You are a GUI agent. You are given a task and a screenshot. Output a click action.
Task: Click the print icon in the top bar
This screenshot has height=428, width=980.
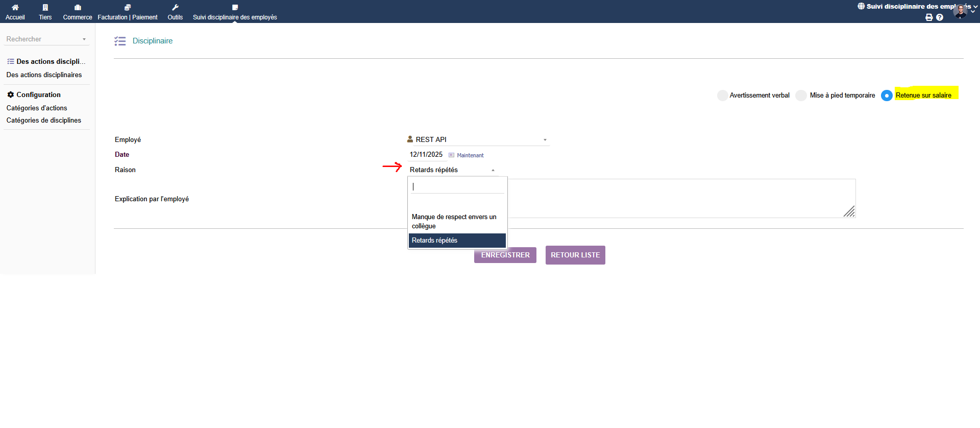(x=929, y=17)
